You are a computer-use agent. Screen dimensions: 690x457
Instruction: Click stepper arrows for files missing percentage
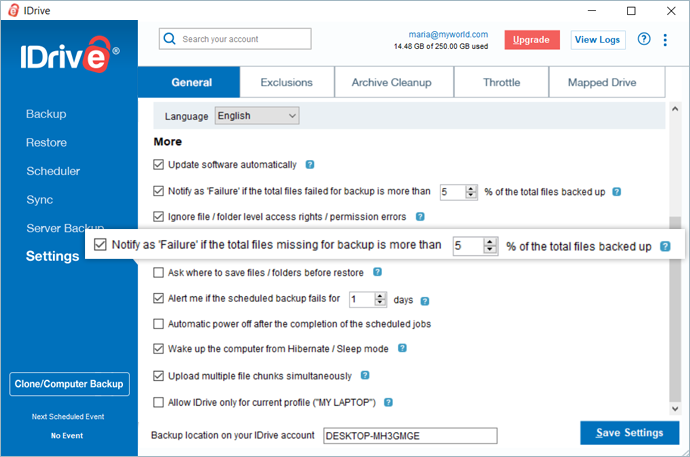pyautogui.click(x=490, y=246)
